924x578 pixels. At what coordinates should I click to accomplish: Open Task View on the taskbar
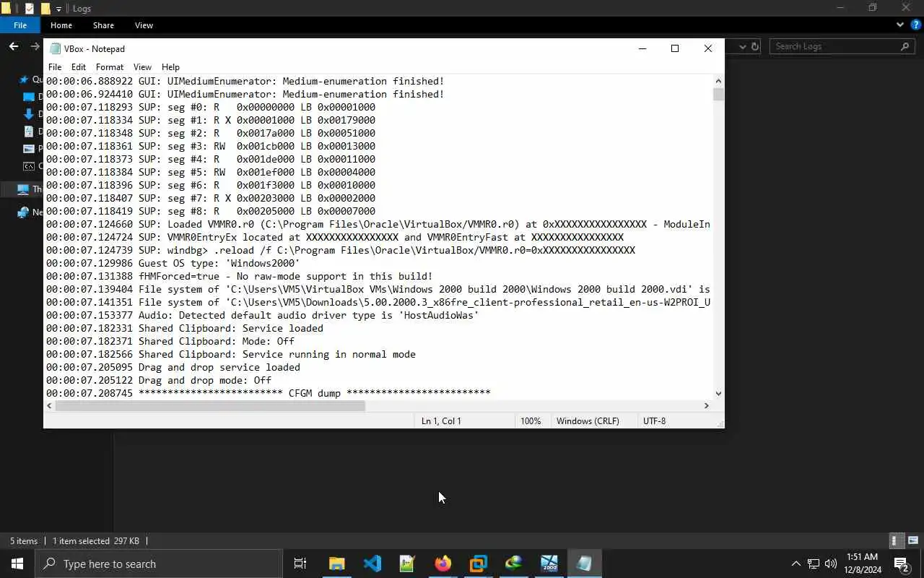point(300,564)
